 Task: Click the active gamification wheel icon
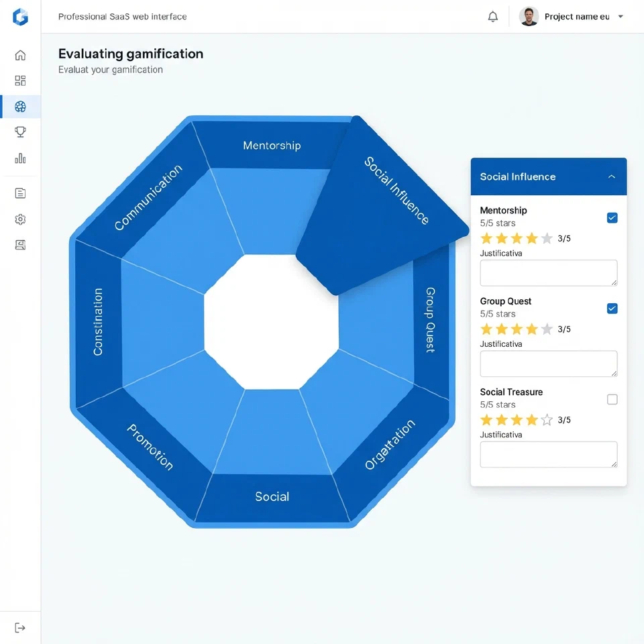20,106
